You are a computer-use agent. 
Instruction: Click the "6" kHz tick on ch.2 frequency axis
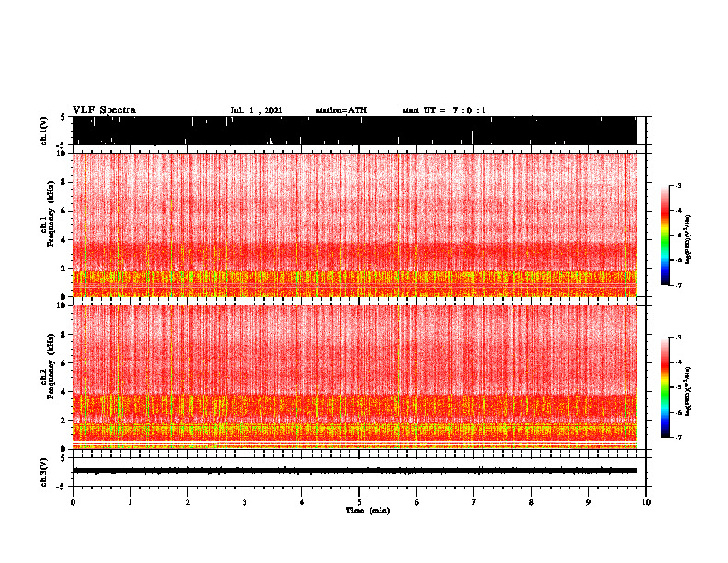point(63,363)
